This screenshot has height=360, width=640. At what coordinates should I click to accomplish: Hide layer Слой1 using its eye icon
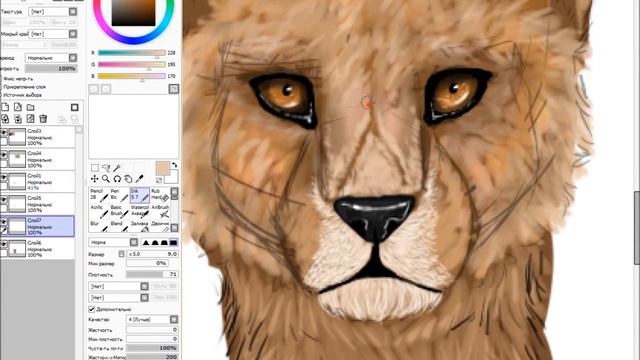point(4,178)
